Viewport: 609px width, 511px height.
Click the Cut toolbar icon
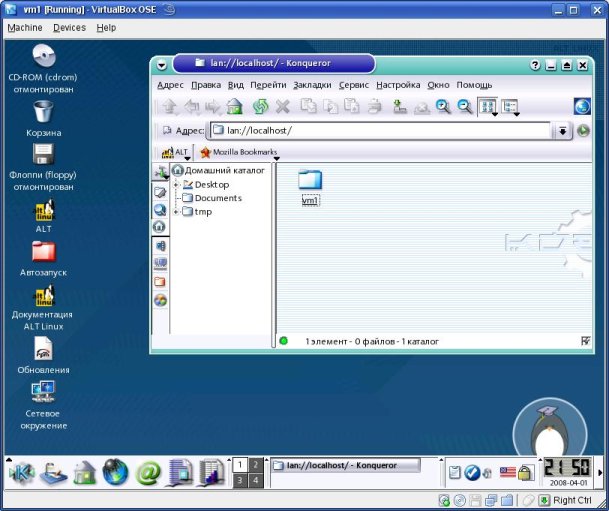(308, 106)
